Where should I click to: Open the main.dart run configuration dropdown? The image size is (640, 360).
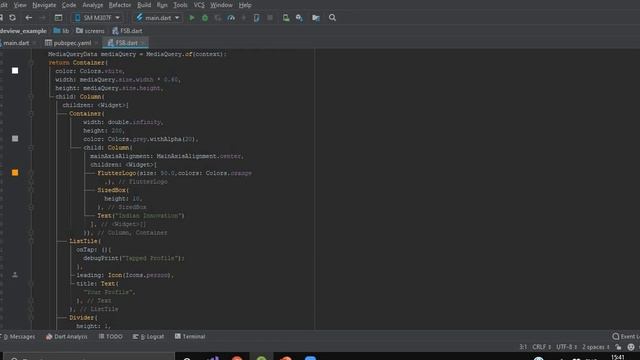point(158,18)
